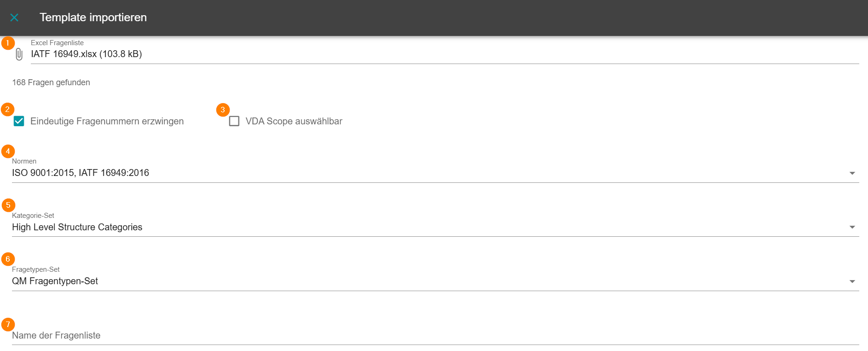This screenshot has width=868, height=351.
Task: Close the Template importieren dialog
Action: pos(14,18)
